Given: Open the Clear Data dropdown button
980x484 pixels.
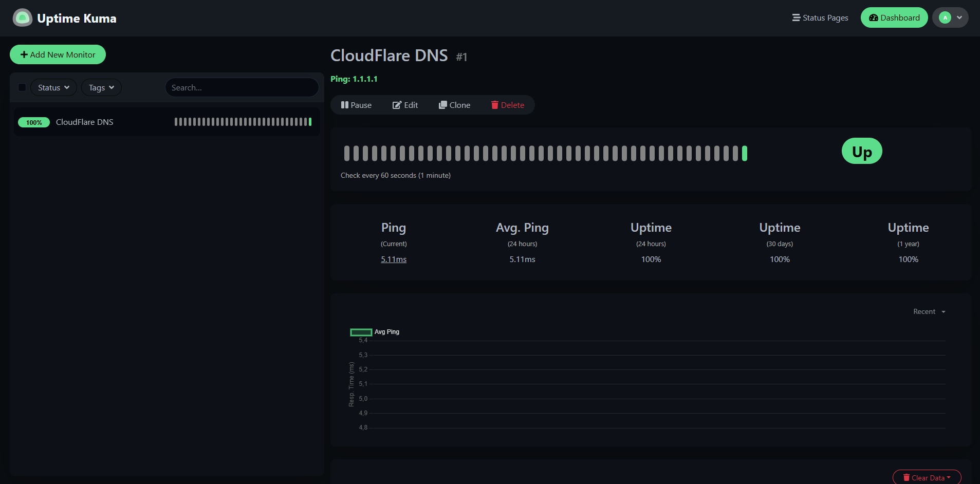Looking at the screenshot, I should 927,477.
